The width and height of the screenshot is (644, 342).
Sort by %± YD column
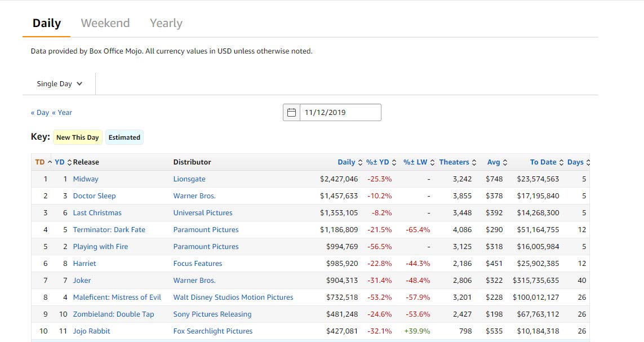(x=377, y=162)
